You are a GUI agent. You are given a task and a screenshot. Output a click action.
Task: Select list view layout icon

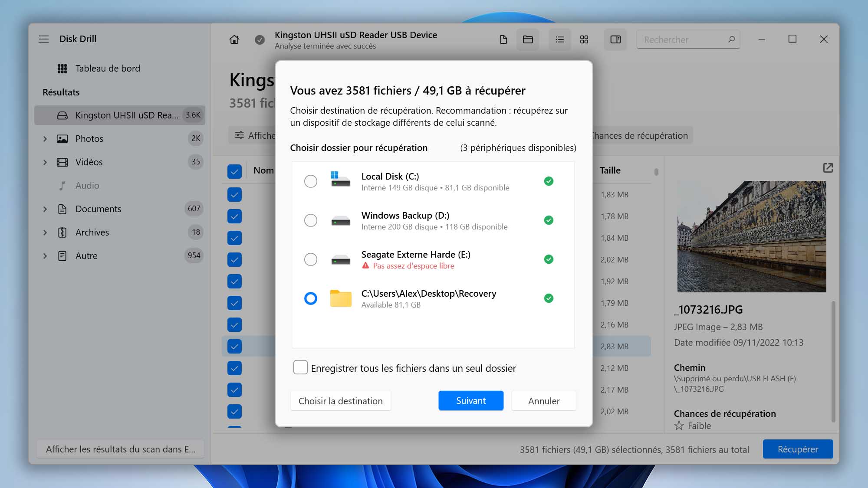(x=560, y=39)
